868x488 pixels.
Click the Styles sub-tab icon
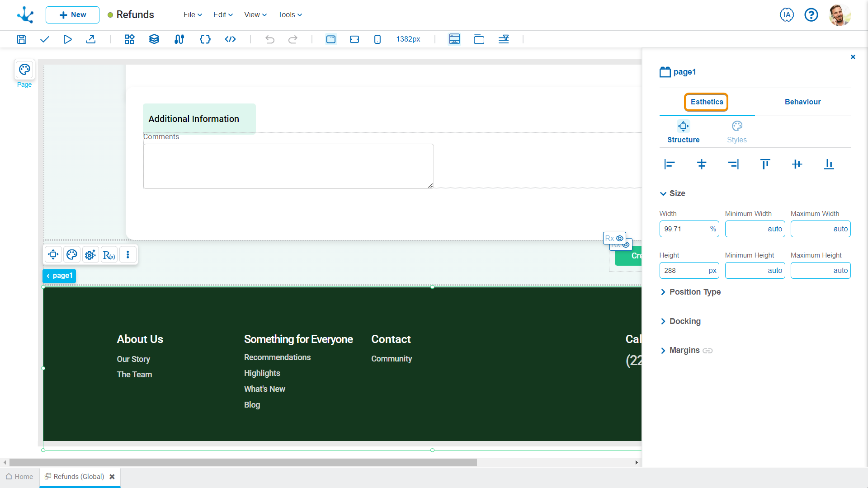coord(737,126)
